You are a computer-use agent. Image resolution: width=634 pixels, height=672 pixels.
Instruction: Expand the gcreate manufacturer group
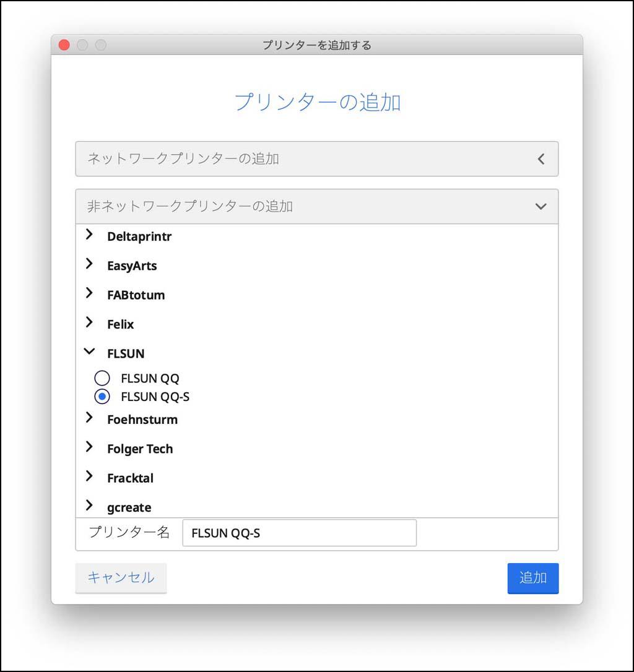[89, 506]
